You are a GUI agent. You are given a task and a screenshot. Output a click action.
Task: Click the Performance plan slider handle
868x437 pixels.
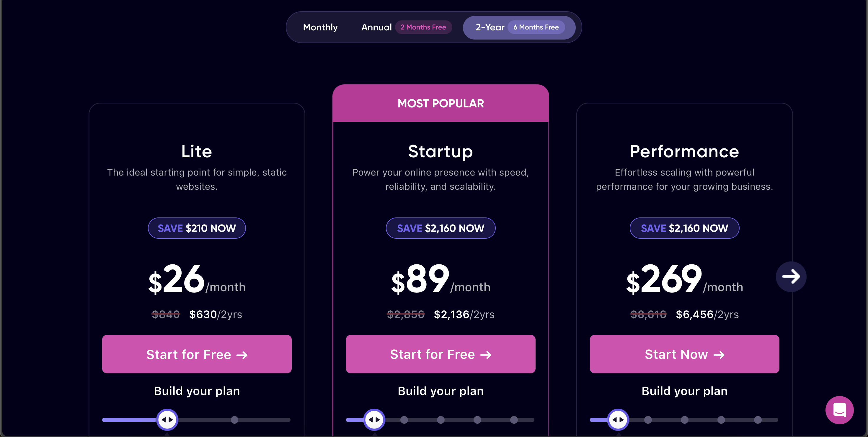(618, 420)
